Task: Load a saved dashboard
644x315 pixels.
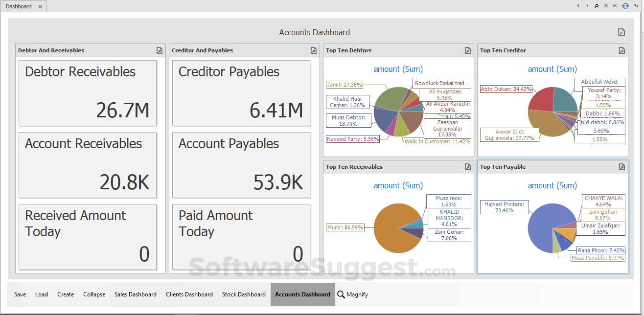Action: (x=42, y=294)
